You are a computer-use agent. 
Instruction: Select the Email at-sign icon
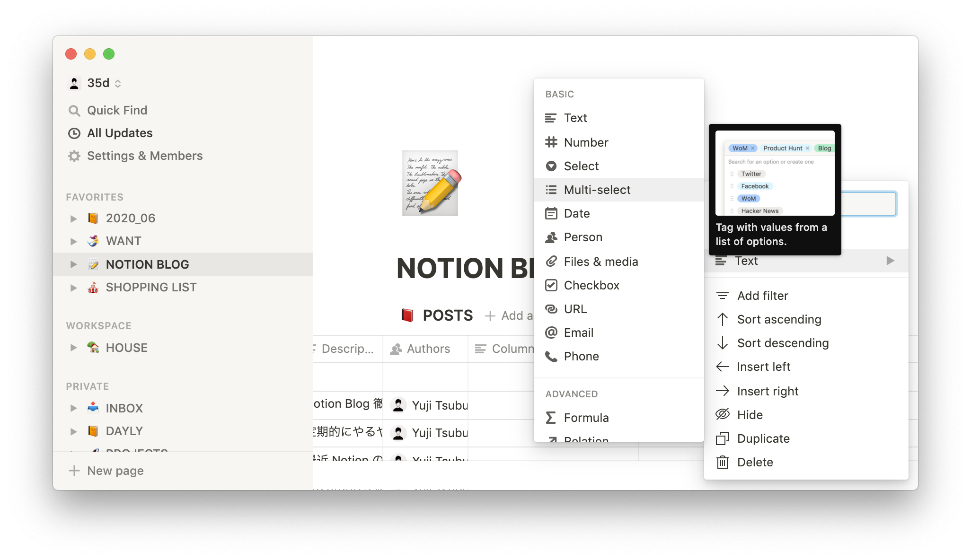click(551, 332)
